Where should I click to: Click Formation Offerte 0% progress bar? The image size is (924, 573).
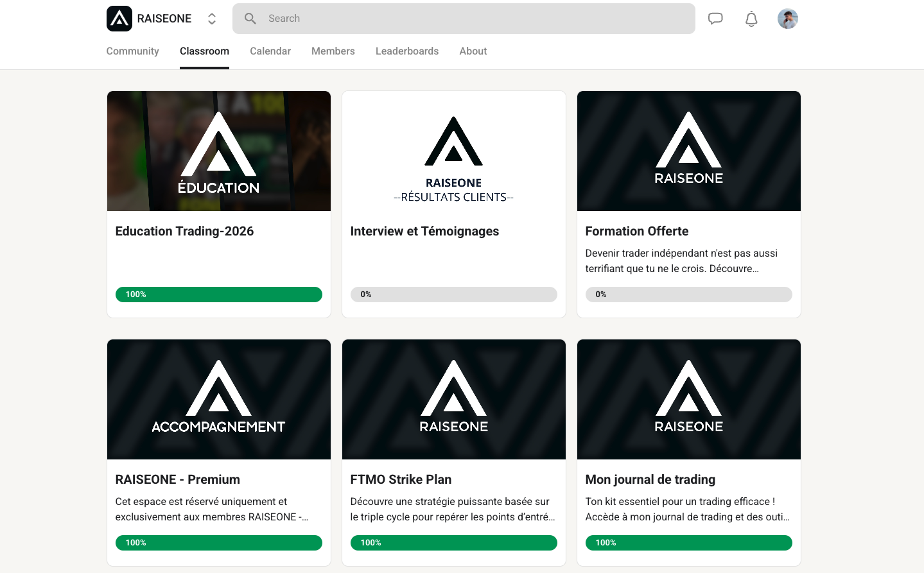(x=689, y=295)
